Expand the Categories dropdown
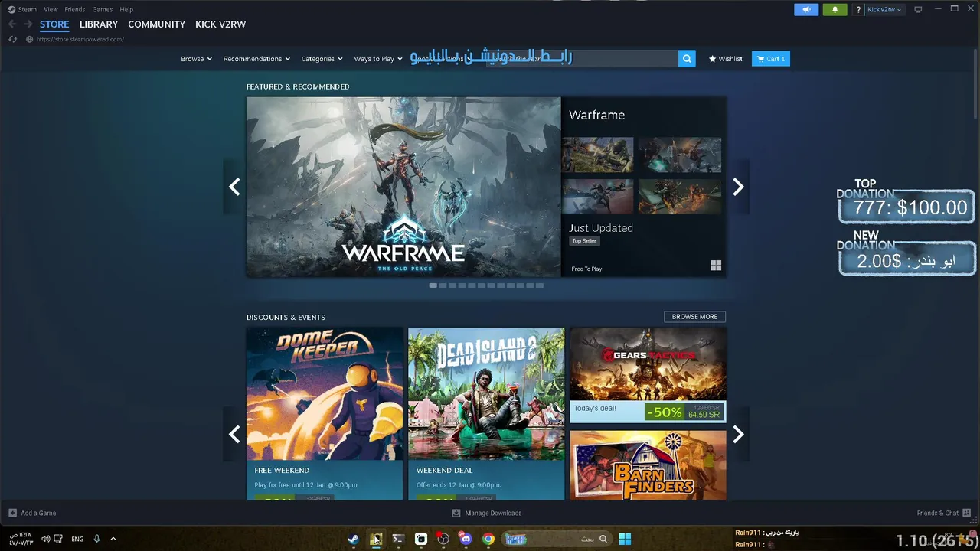The width and height of the screenshot is (980, 551). point(322,59)
